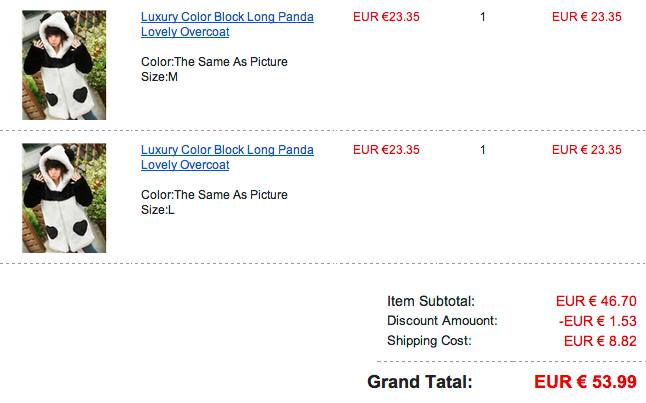
Task: Click the 'Size:L' text of second item
Action: click(x=158, y=210)
